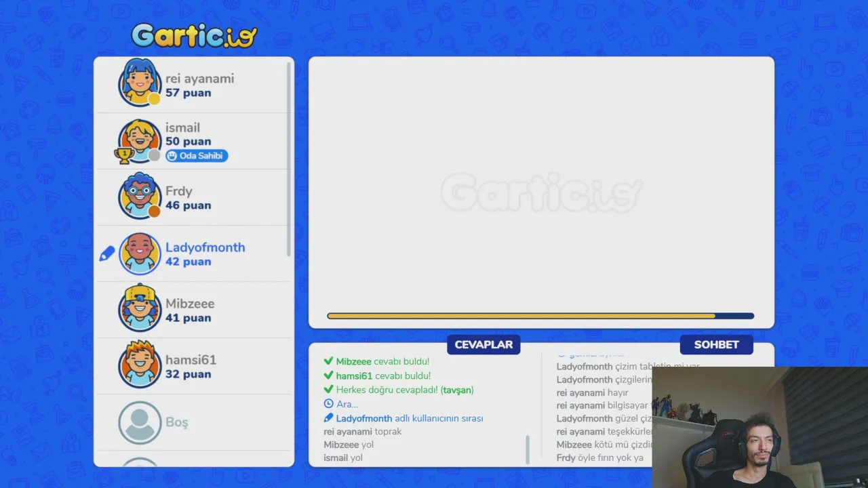
Task: Click chat message Frdy öyle fırın yok ya
Action: point(600,457)
